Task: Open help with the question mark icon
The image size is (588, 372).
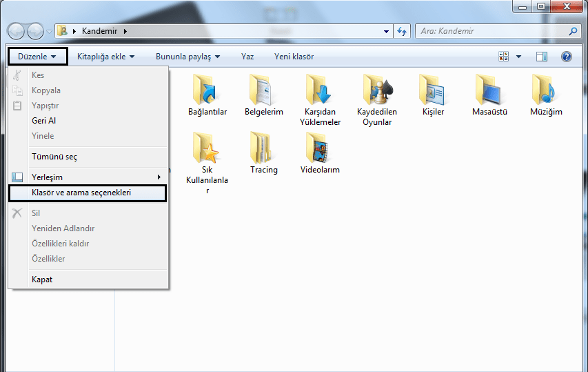Action: pos(566,57)
